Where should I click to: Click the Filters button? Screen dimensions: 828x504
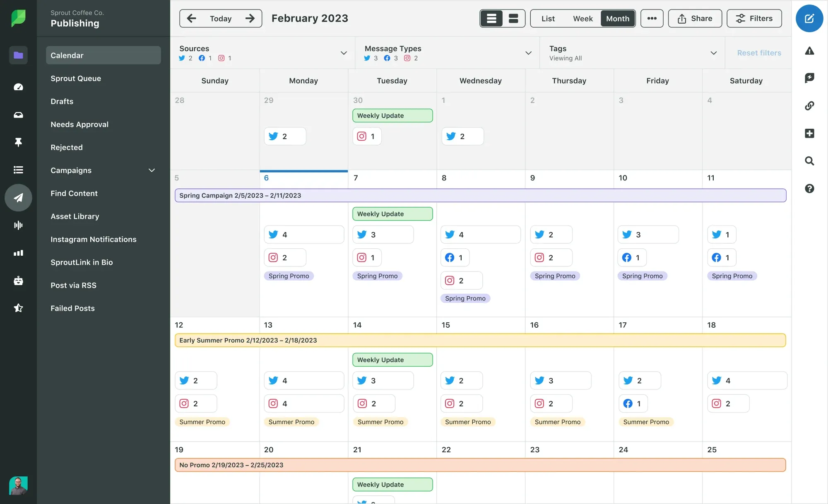pyautogui.click(x=755, y=18)
